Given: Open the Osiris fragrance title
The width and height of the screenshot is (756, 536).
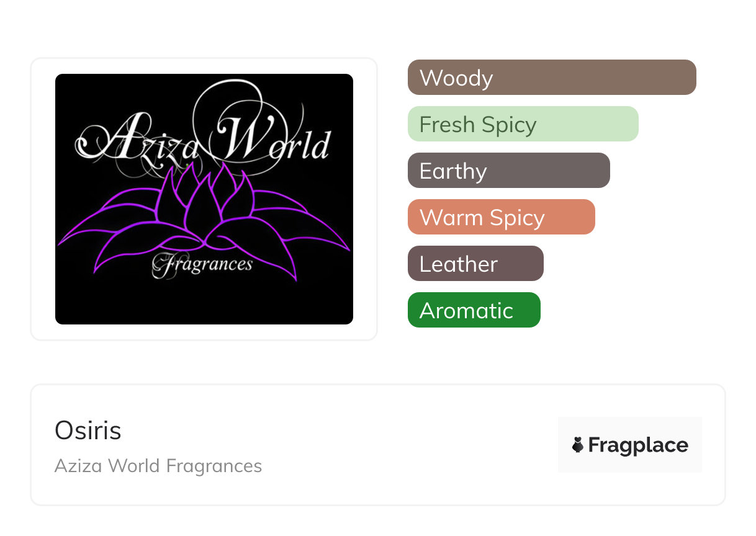Looking at the screenshot, I should [x=88, y=431].
